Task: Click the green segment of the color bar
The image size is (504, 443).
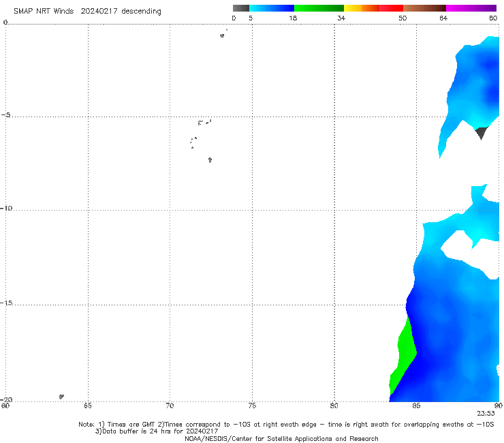Action: pyautogui.click(x=319, y=8)
